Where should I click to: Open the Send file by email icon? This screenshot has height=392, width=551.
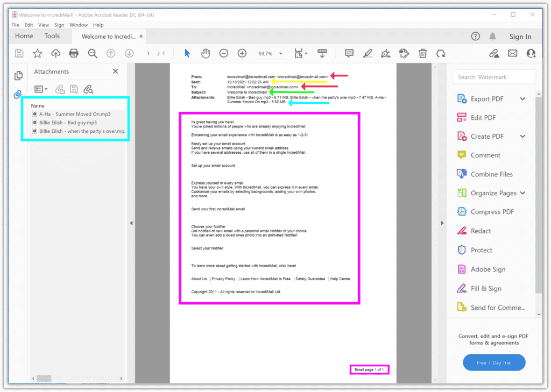pos(512,53)
